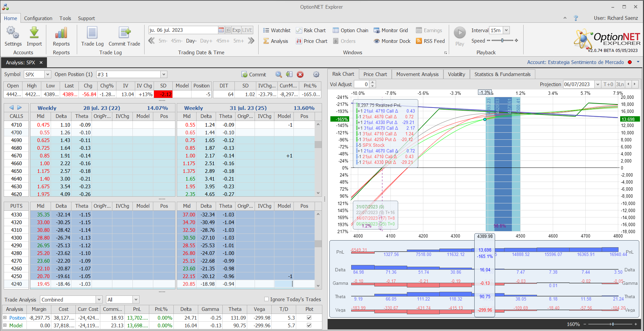Show previous expirations with left arrow above CALLS
The width and height of the screenshot is (644, 331).
[x=11, y=108]
